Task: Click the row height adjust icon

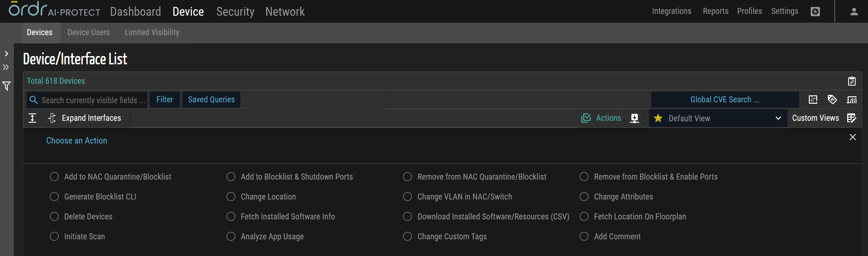Action: pos(32,118)
